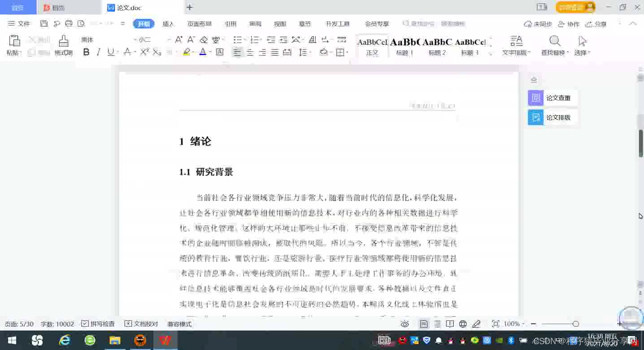Expand bullet list options
Viewport: 644px width, 350px height.
[245, 40]
